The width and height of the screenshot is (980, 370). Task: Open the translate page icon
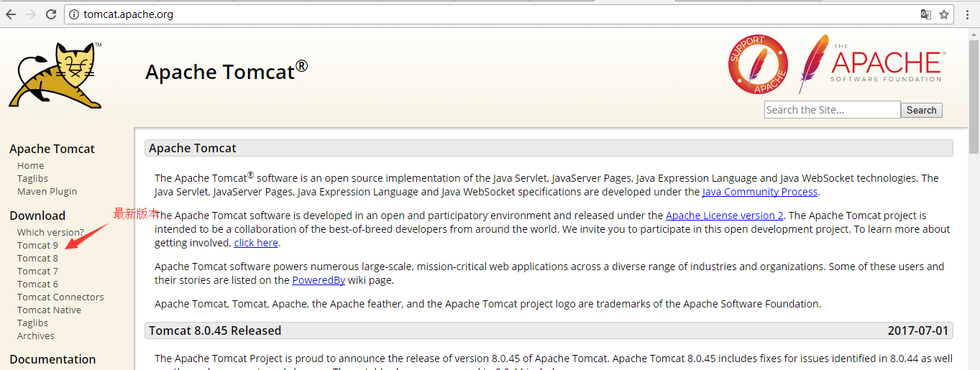click(x=926, y=14)
